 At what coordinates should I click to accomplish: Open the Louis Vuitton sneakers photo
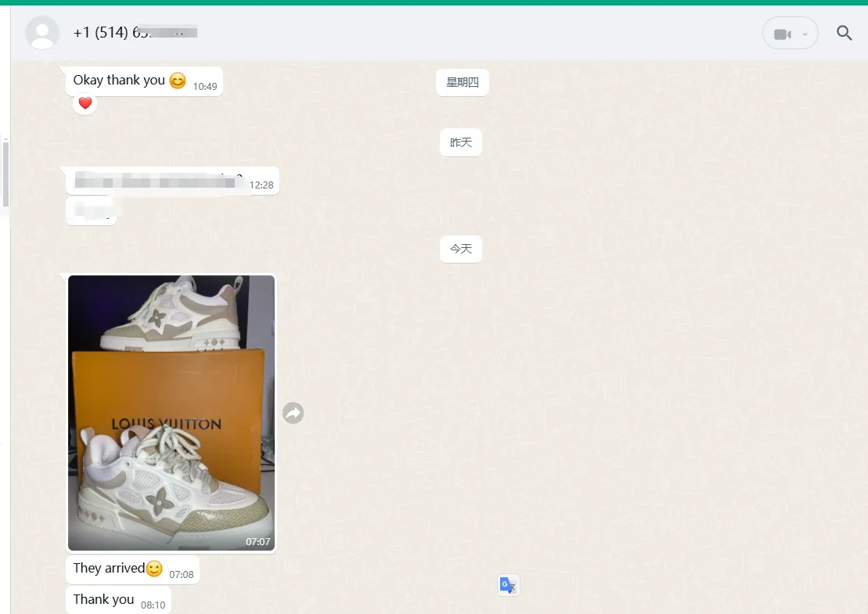(171, 413)
